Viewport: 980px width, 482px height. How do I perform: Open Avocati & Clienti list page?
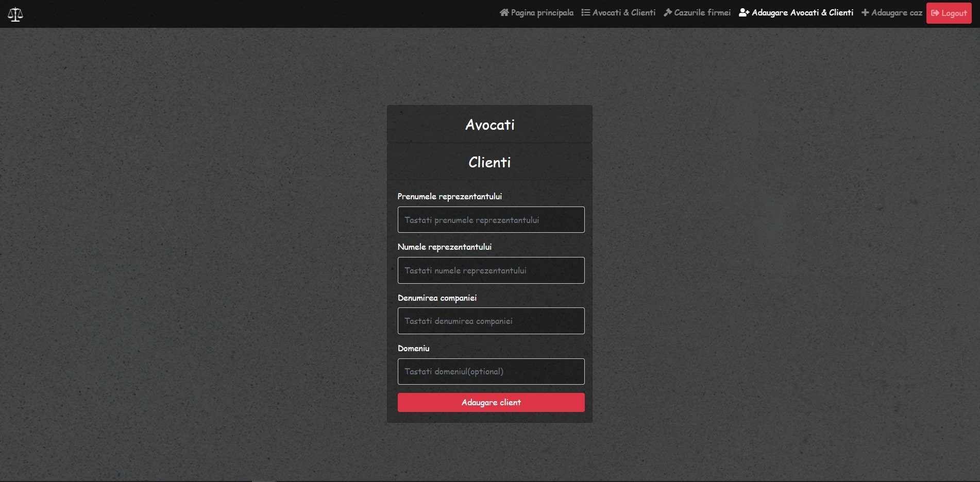(623, 13)
